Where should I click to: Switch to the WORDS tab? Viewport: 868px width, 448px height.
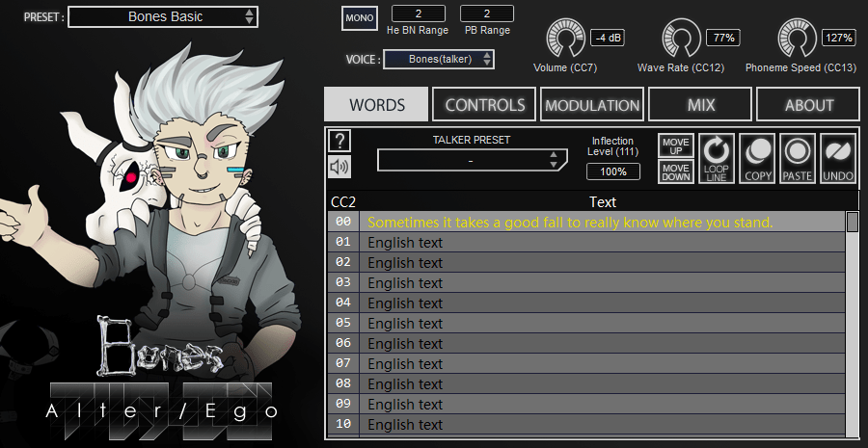(x=376, y=104)
